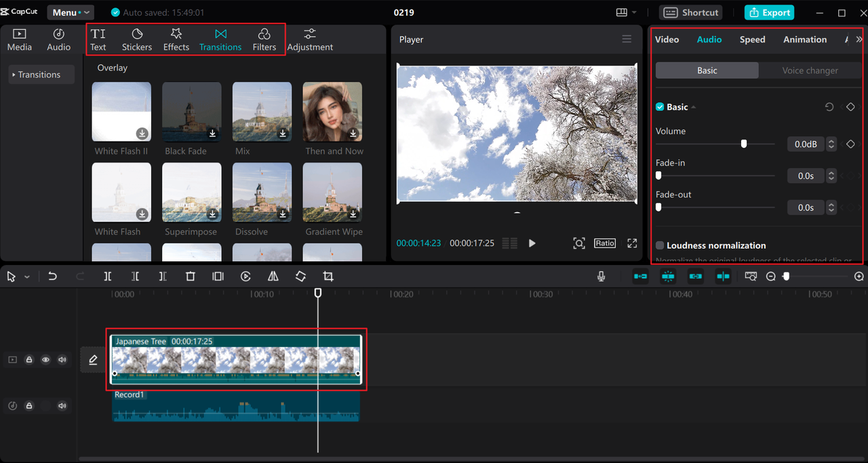Undo the last action

[52, 277]
